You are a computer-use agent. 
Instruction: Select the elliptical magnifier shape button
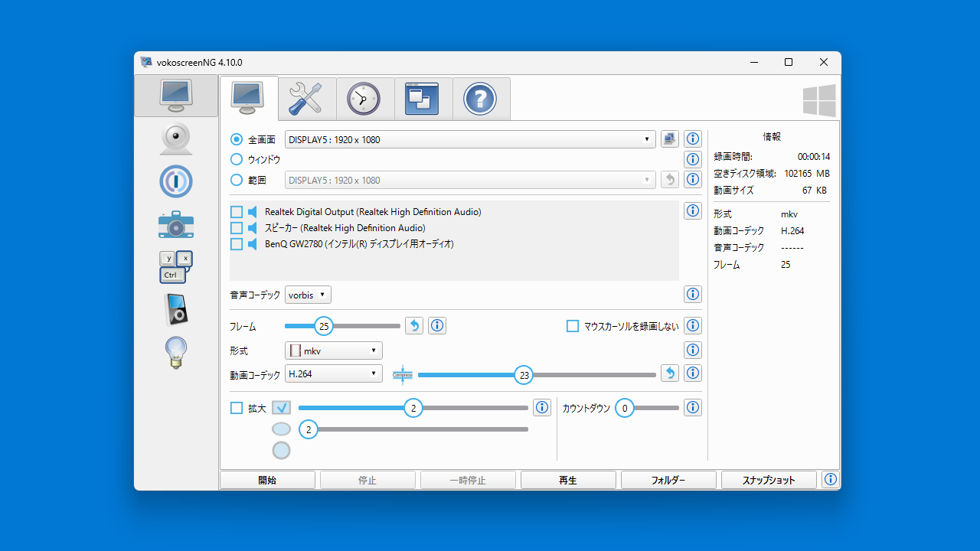tap(281, 429)
